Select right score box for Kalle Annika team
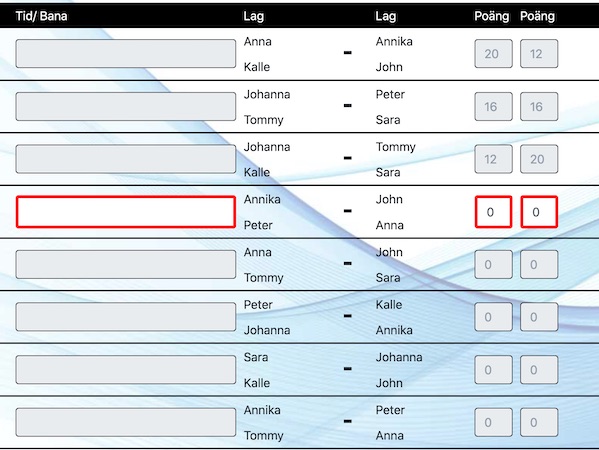The image size is (599, 450). 539,317
